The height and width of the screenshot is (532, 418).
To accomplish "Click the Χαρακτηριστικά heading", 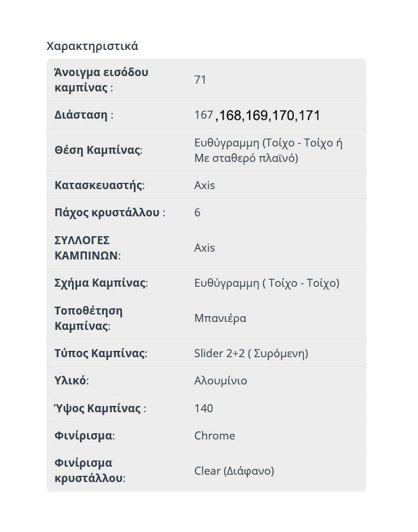I will point(92,46).
